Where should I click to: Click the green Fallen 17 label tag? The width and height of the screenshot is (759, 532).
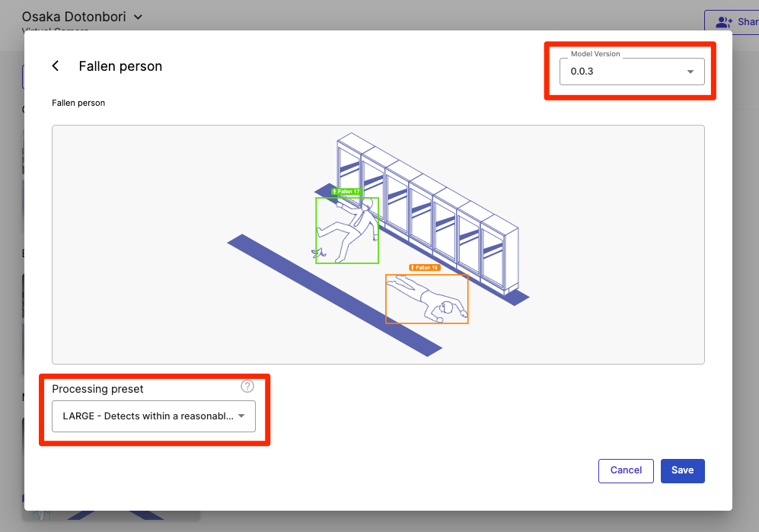pyautogui.click(x=346, y=192)
